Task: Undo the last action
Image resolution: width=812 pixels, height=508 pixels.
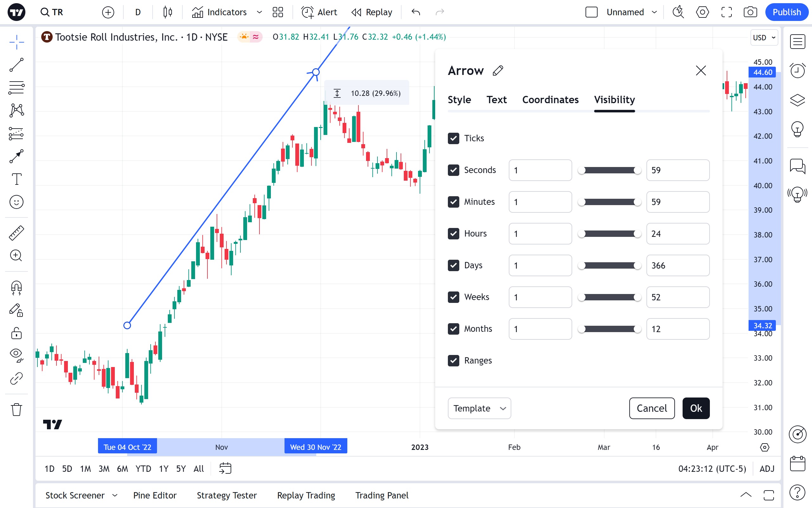Action: (416, 12)
